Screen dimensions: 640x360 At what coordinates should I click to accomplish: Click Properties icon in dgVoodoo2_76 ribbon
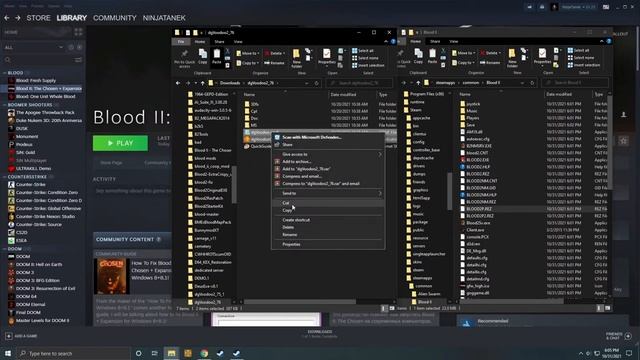click(x=327, y=57)
